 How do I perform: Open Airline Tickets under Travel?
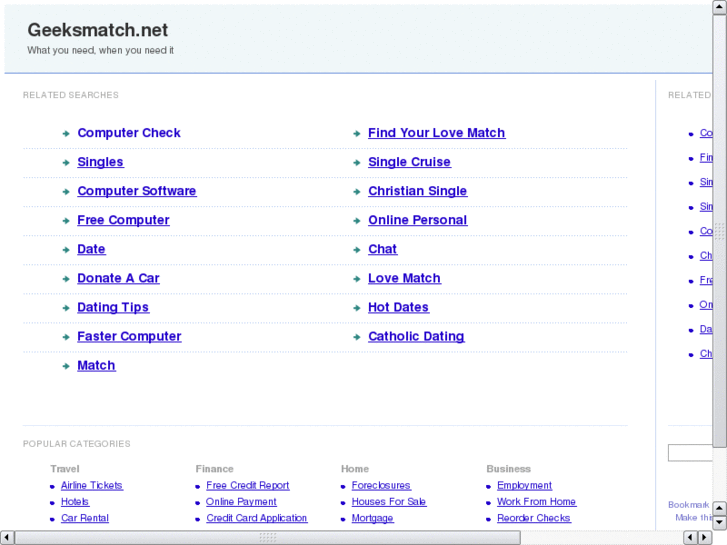pos(92,486)
